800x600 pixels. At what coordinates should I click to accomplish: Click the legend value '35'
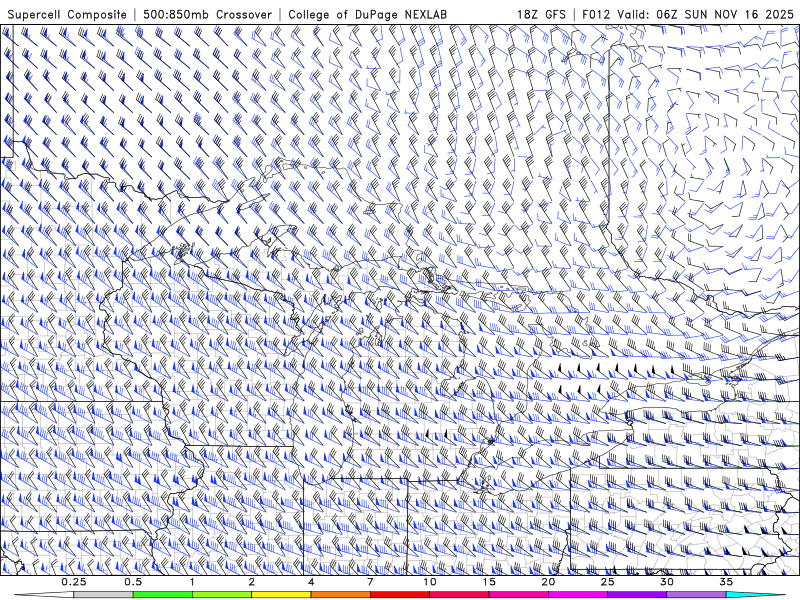pyautogui.click(x=726, y=582)
